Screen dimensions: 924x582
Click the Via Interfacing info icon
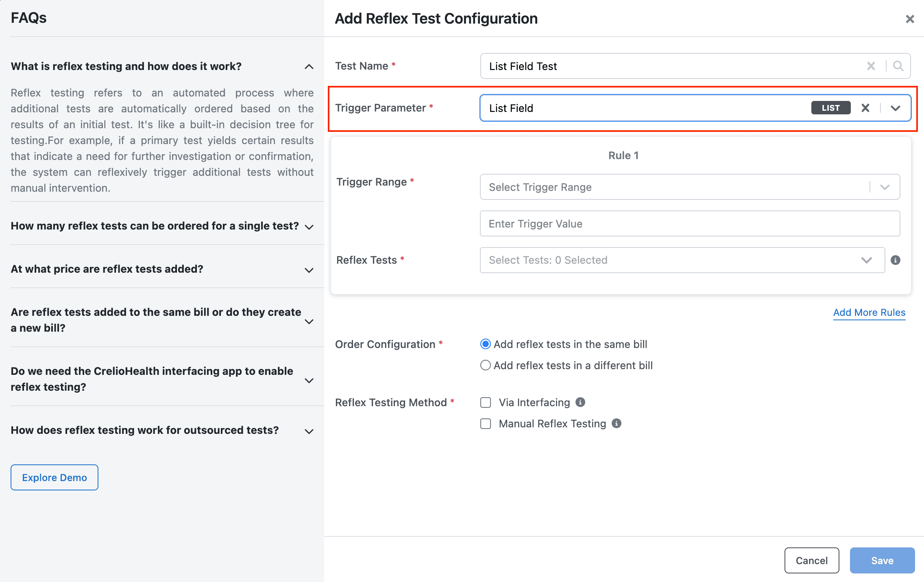580,402
